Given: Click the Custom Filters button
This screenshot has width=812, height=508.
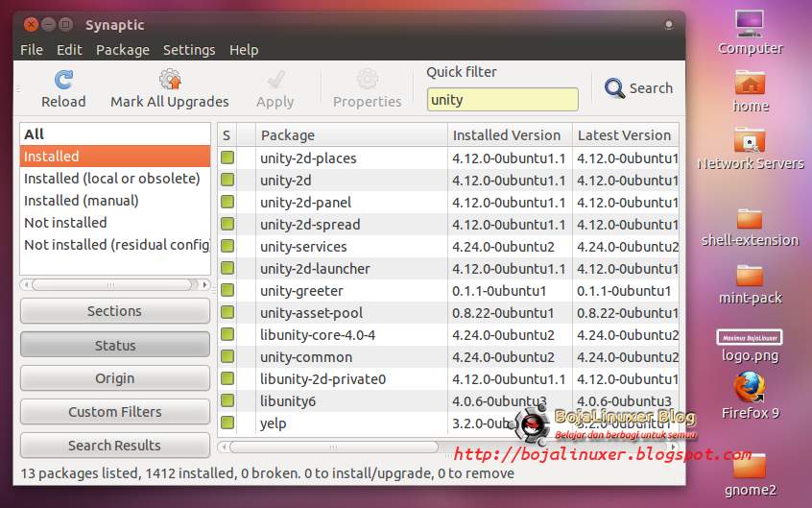Looking at the screenshot, I should point(115,412).
